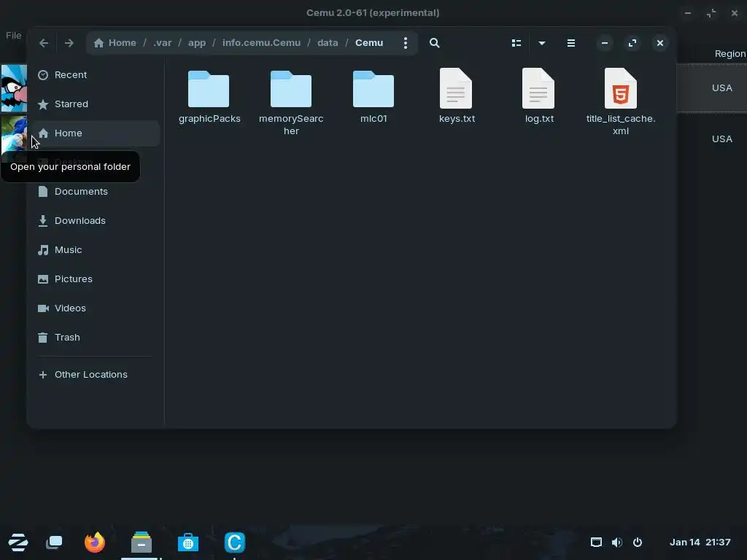
Task: Open Videos in the sidebar
Action: pyautogui.click(x=96, y=308)
